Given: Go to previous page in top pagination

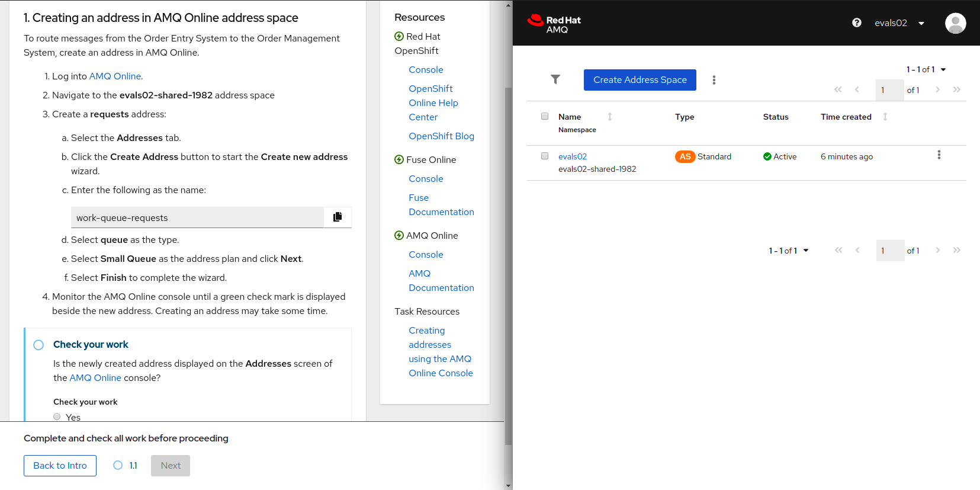Looking at the screenshot, I should click(x=857, y=89).
